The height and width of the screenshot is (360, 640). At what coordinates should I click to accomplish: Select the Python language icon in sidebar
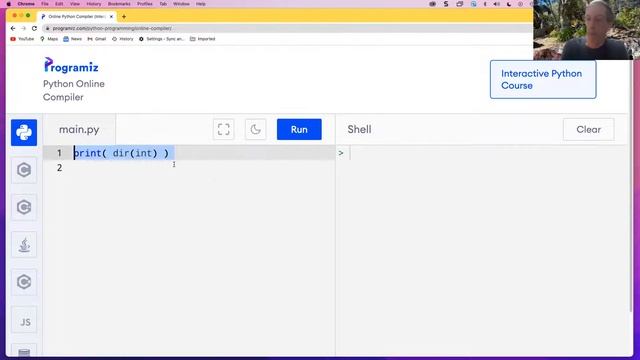coord(24,133)
